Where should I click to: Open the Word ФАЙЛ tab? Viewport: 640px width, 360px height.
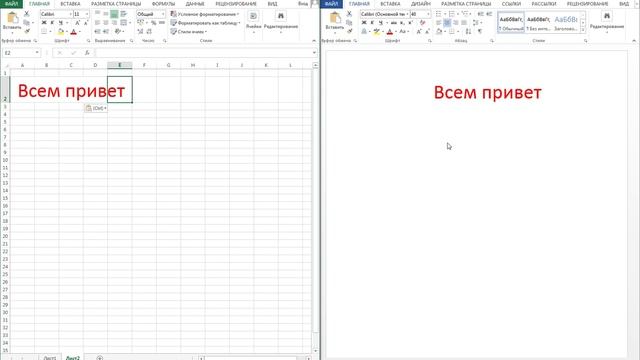[331, 4]
